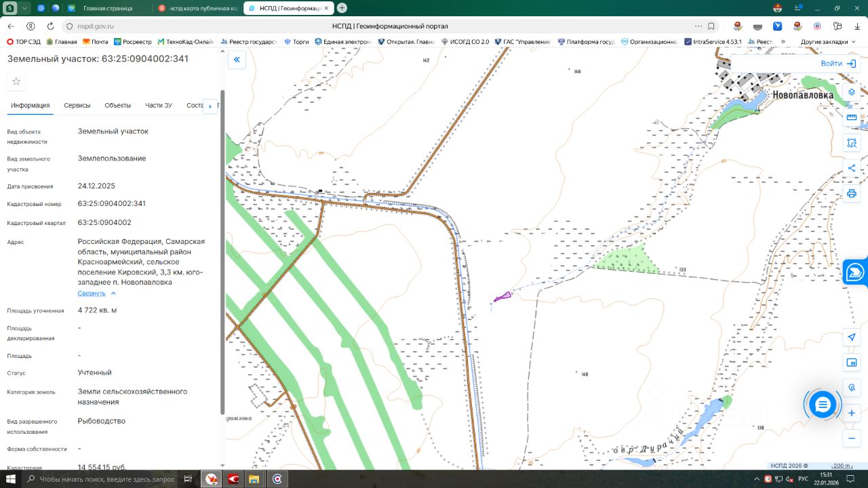Image resolution: width=868 pixels, height=488 pixels.
Task: Zoom in on the map with plus
Action: [x=852, y=413]
